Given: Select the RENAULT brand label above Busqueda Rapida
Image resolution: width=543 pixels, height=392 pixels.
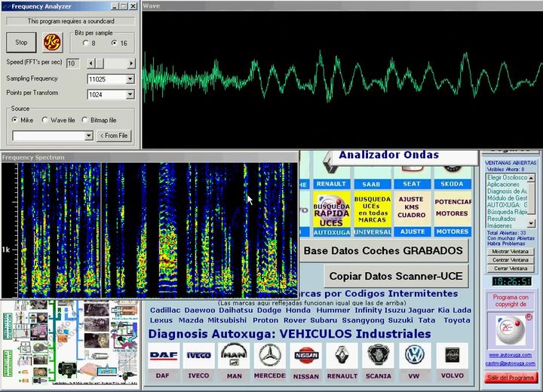Looking at the screenshot, I should coord(331,184).
